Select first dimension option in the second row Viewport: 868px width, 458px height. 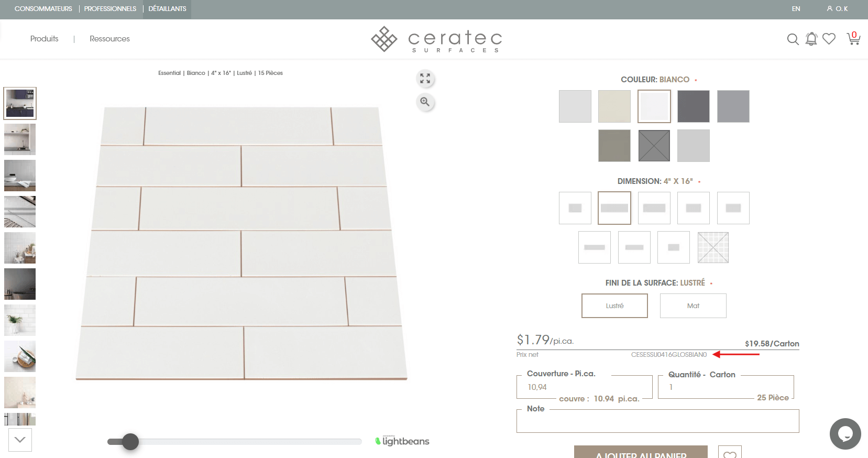point(595,247)
